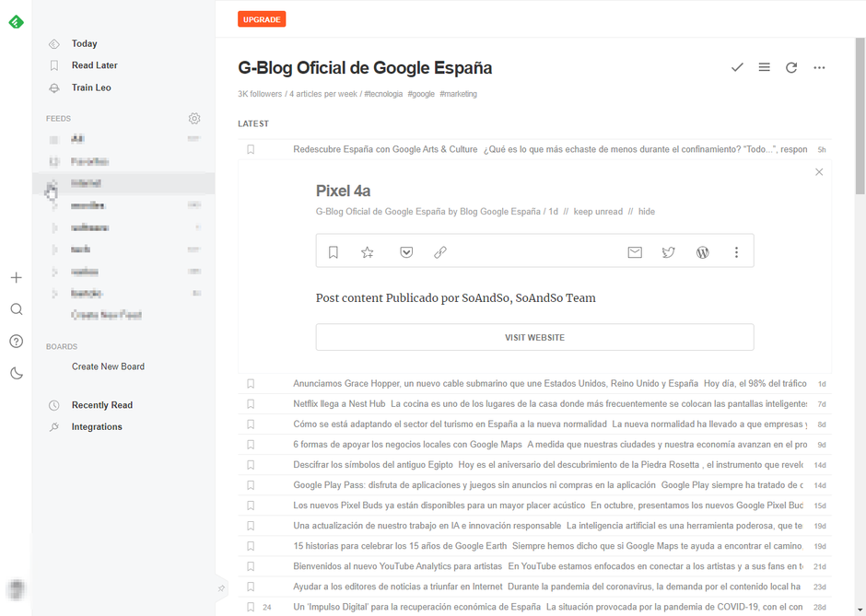Click the #marketing hashtag
Image resolution: width=866 pixels, height=616 pixels.
459,94
